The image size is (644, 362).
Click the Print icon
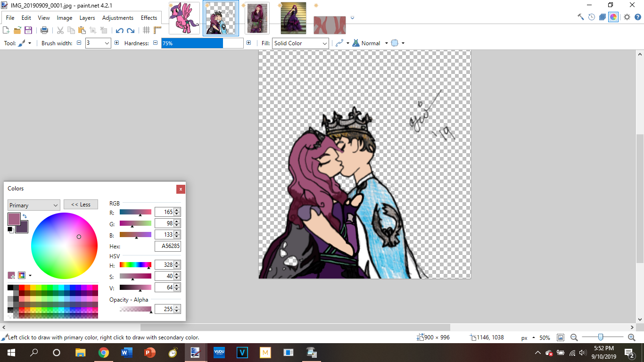44,30
